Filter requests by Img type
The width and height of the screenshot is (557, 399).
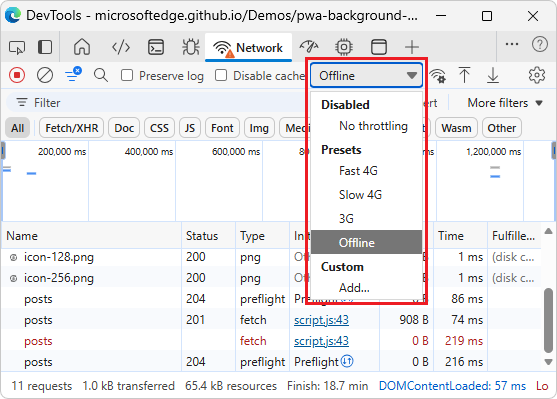pyautogui.click(x=259, y=128)
